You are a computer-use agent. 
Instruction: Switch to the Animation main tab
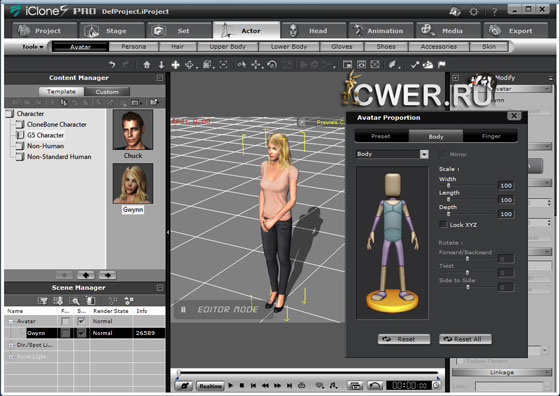(381, 31)
